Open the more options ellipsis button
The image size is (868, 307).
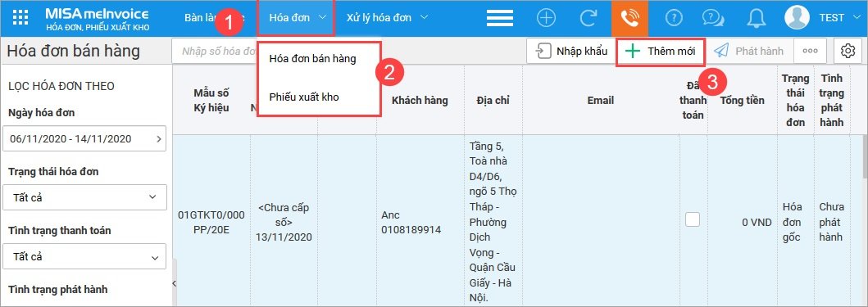coord(811,51)
